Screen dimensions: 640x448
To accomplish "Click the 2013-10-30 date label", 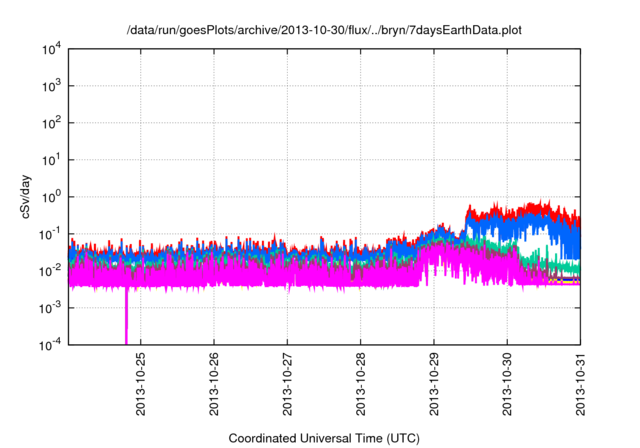I will pos(507,384).
